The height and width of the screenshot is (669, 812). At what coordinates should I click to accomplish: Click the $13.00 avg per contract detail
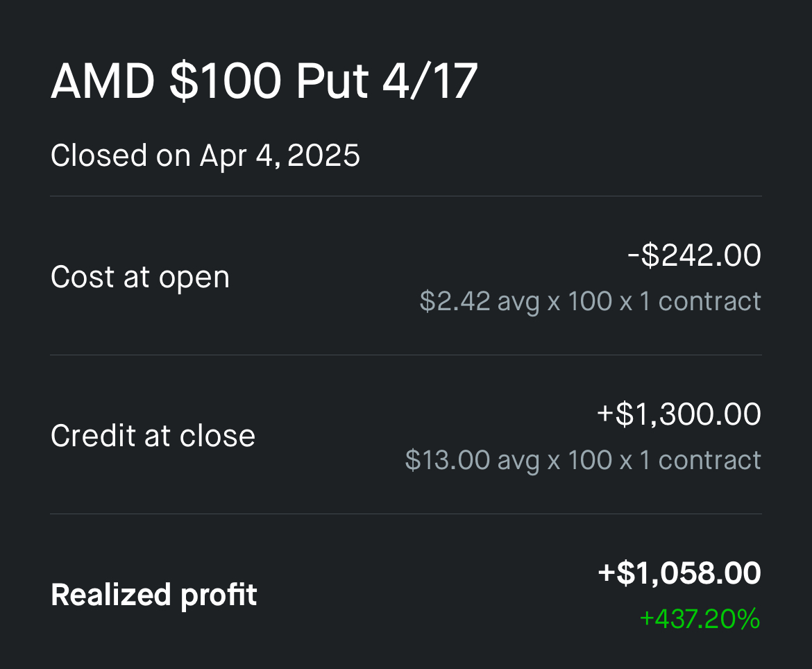[x=582, y=460]
